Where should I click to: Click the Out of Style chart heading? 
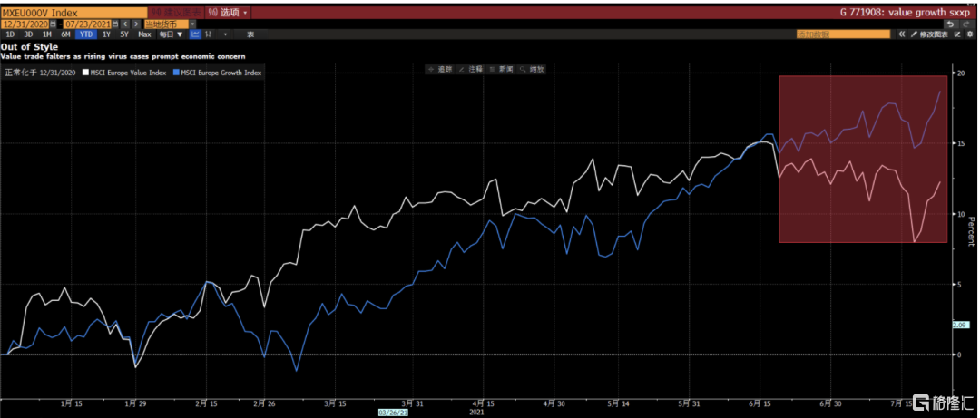[x=29, y=46]
